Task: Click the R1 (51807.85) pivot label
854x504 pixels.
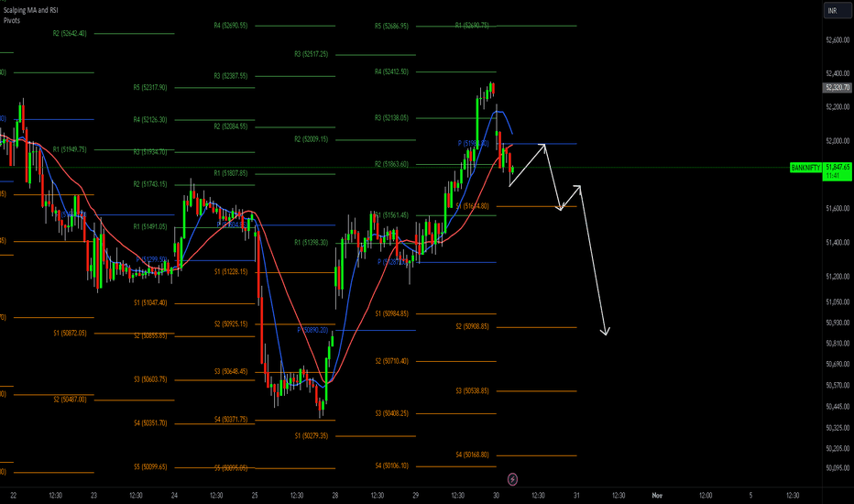Action: point(231,173)
